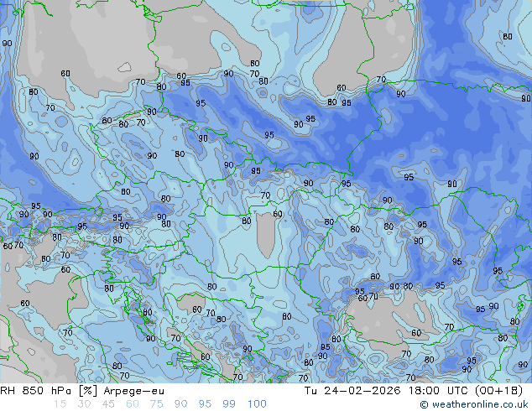This screenshot has height=411, width=532.
Task: Click the legend value 99
Action: tap(229, 404)
